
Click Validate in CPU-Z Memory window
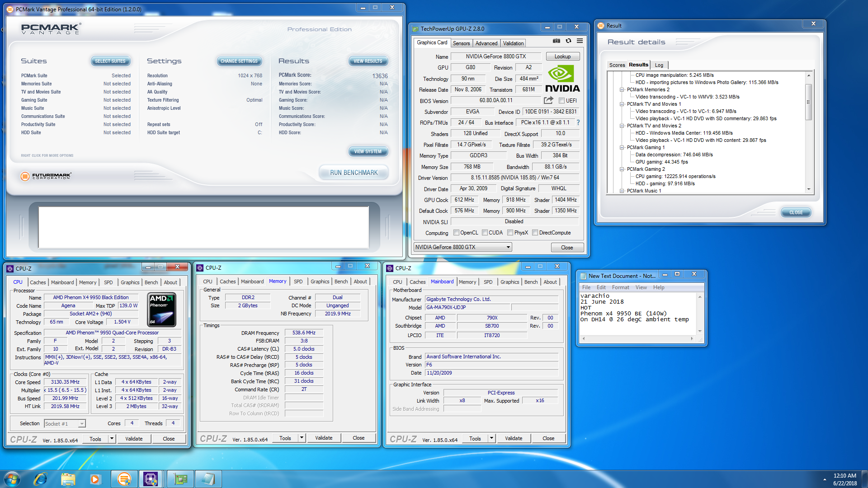(324, 438)
